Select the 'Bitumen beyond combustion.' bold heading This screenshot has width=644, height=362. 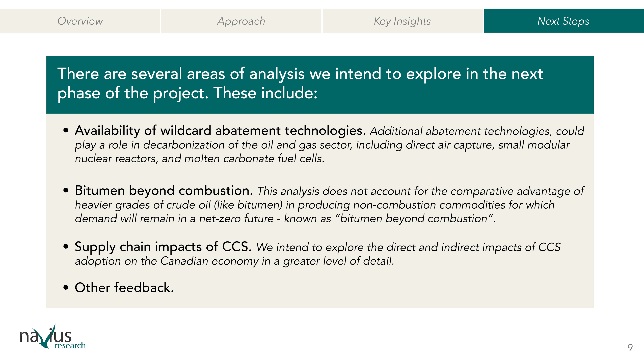[x=164, y=191]
